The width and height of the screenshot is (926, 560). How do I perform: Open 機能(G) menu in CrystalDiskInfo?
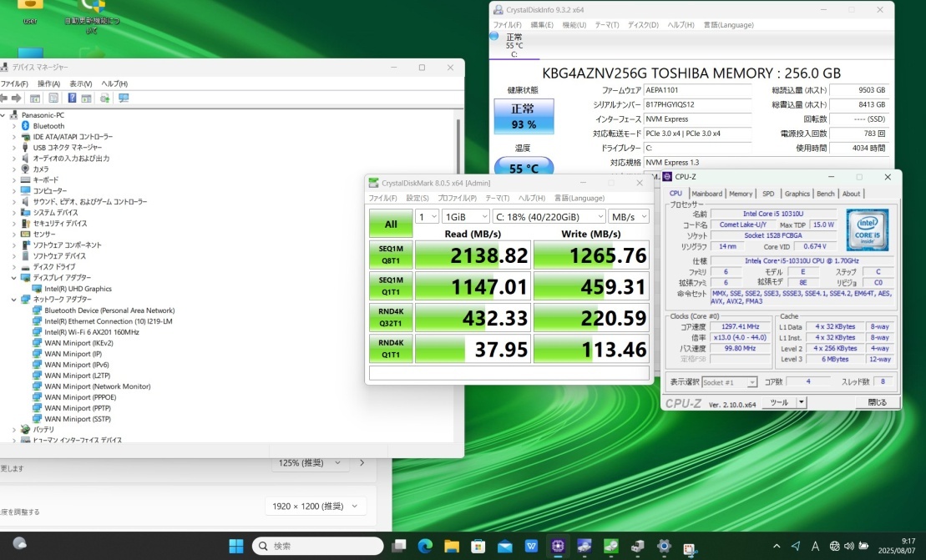(x=574, y=25)
